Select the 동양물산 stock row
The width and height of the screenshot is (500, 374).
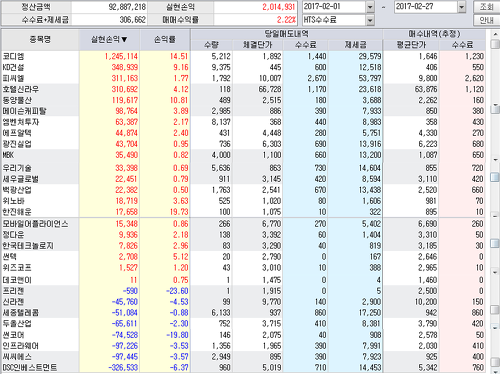243,100
